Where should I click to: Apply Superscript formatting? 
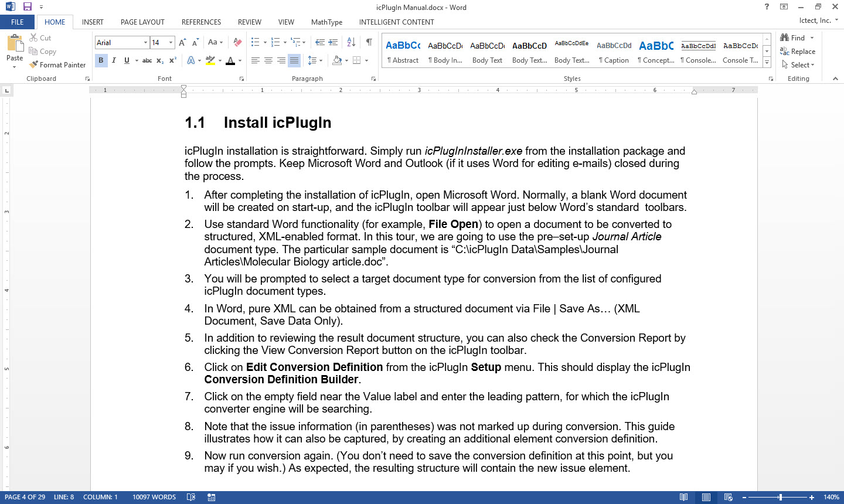click(173, 60)
